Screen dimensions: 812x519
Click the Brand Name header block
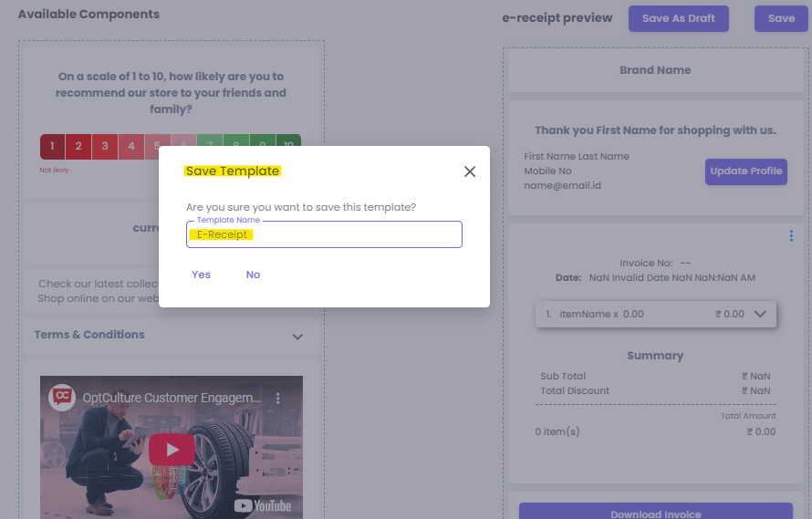click(655, 70)
